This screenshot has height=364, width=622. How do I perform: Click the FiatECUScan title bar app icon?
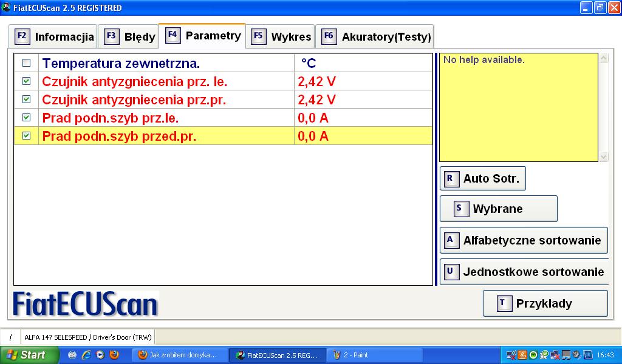pos(6,7)
